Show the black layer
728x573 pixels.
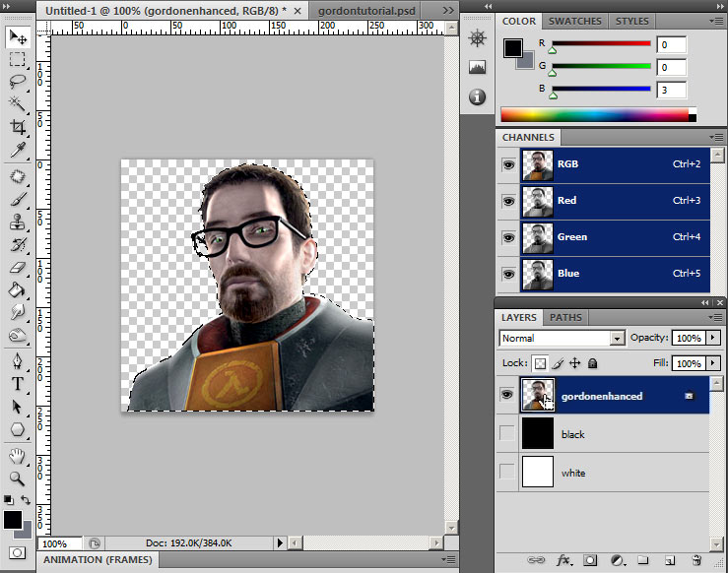[507, 433]
